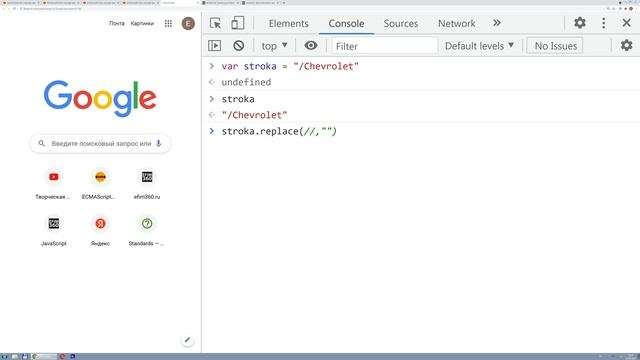Customize the page with the pencil icon
Image resolution: width=640 pixels, height=360 pixels.
[187, 340]
